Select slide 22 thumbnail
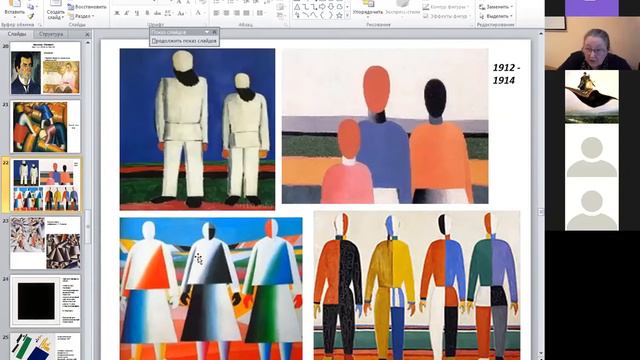The height and width of the screenshot is (360, 640). [45, 185]
